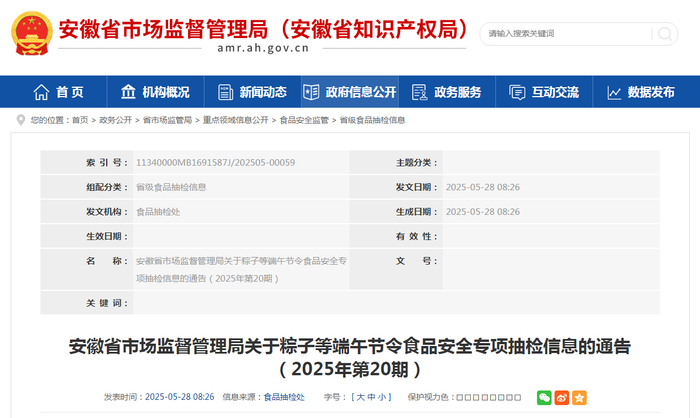Go to 省级食品抽检信息 in the breadcrumb
Image resolution: width=700 pixels, height=418 pixels.
click(x=372, y=120)
